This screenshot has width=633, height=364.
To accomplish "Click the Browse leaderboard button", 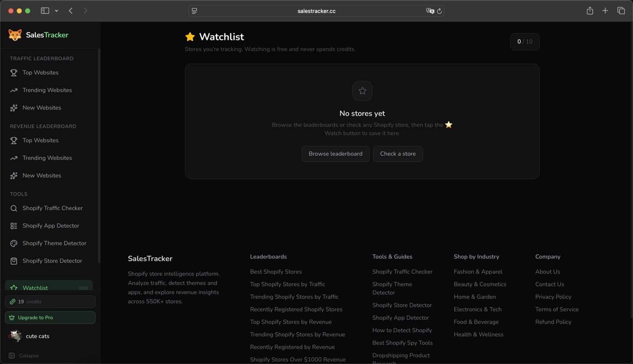I will coord(335,154).
